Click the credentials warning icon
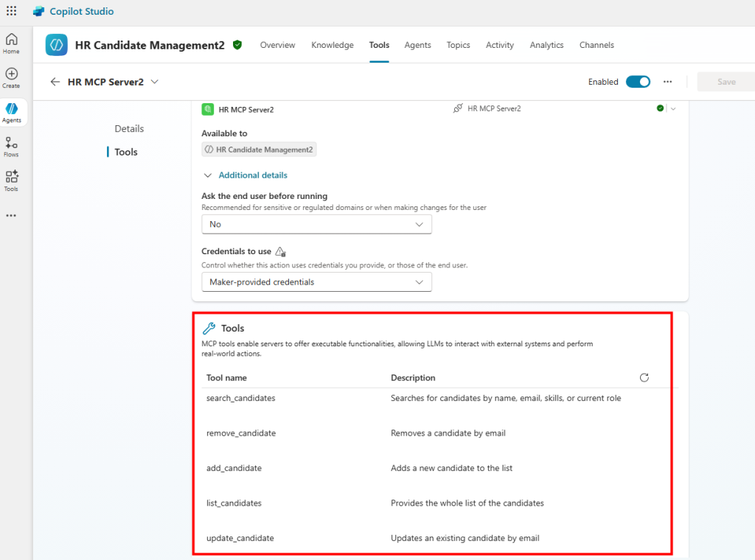The image size is (755, 560). click(x=280, y=251)
